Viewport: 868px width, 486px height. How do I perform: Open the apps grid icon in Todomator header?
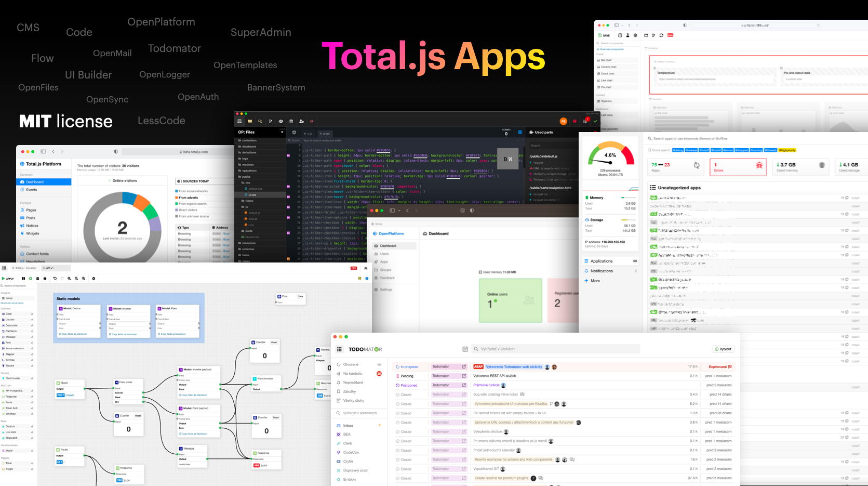339,349
